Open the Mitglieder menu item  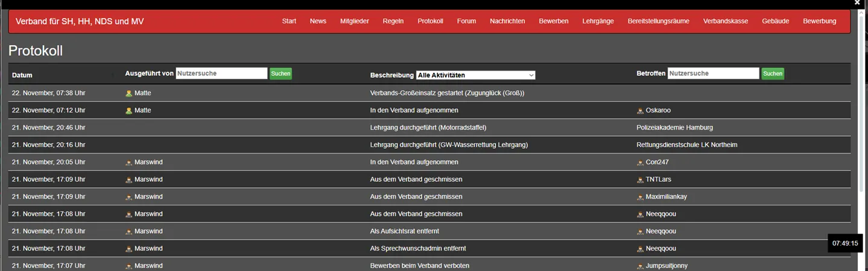[x=354, y=21]
